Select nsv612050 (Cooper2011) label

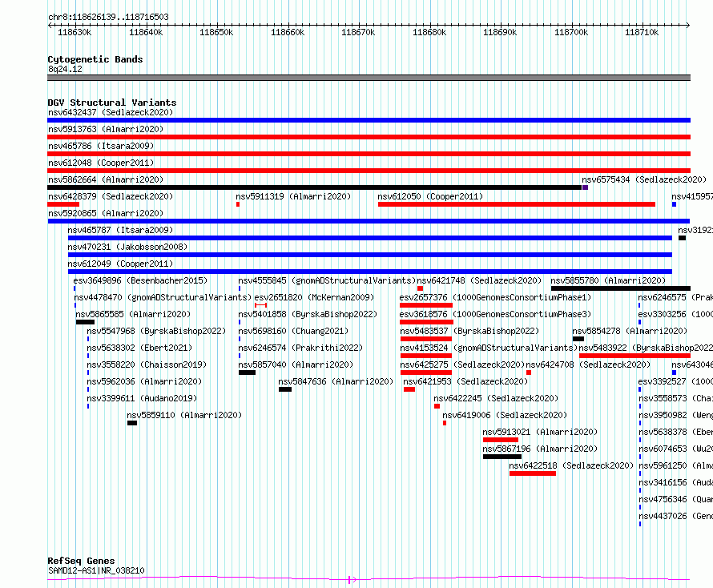pyautogui.click(x=430, y=196)
